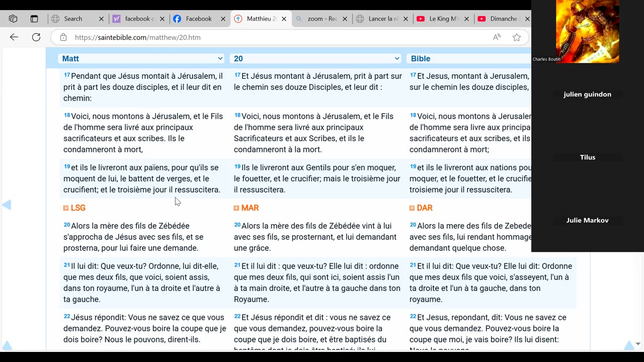Screen dimensions: 644x362
Task: Open verse 17 link in middle column
Action: tap(237, 75)
